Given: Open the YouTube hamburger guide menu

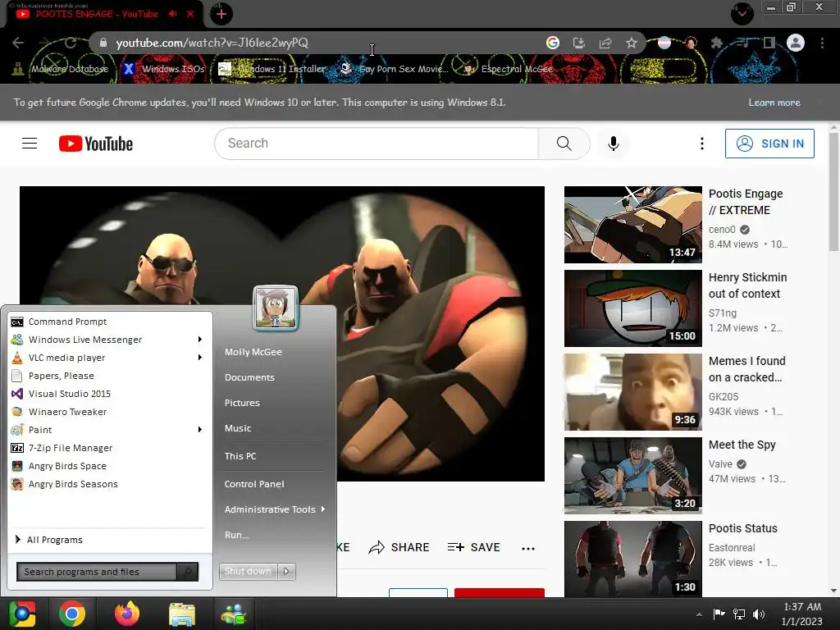Looking at the screenshot, I should pos(30,144).
